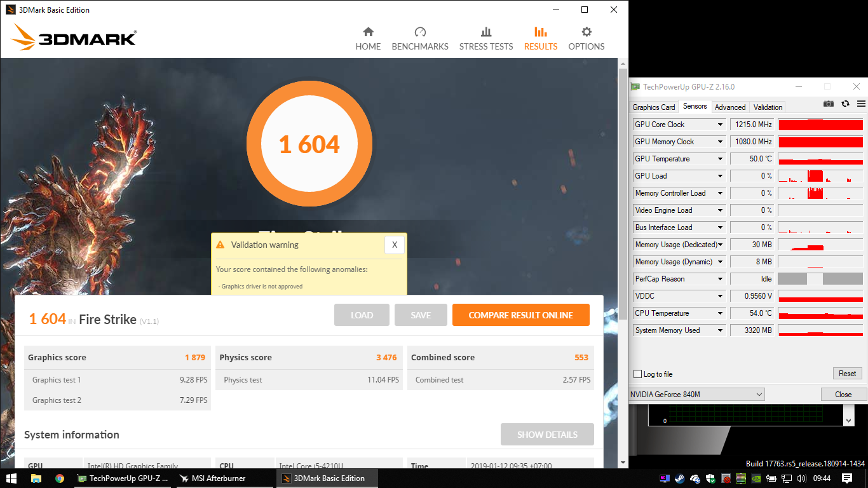Open the BENCHMARKS section
The image size is (868, 488).
(420, 39)
